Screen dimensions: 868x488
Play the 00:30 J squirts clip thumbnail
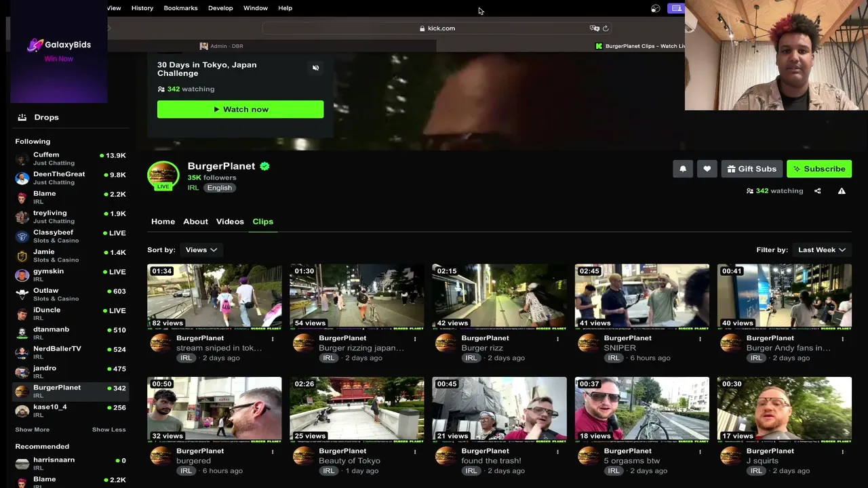(785, 409)
